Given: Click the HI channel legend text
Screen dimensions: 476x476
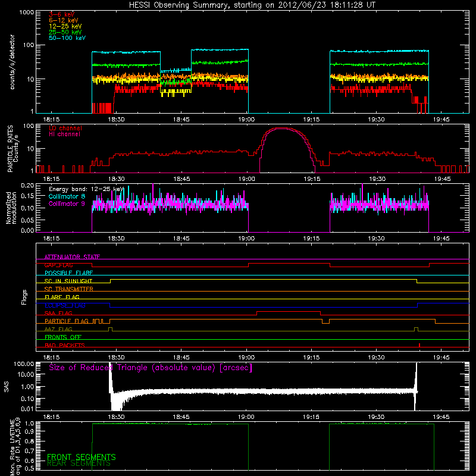Looking at the screenshot, I should [64, 134].
